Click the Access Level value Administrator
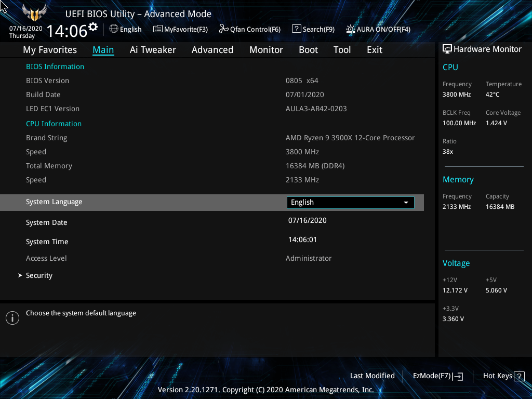This screenshot has width=532, height=399. click(x=309, y=259)
